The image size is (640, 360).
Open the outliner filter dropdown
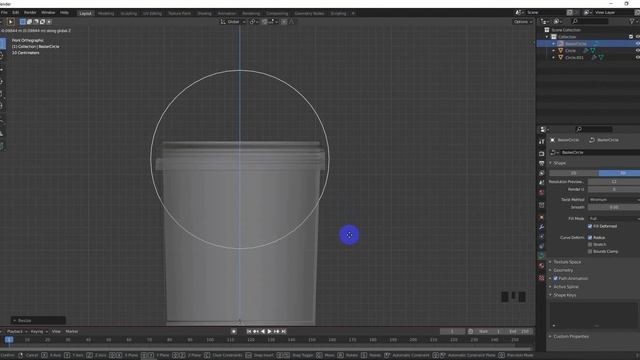(x=634, y=21)
